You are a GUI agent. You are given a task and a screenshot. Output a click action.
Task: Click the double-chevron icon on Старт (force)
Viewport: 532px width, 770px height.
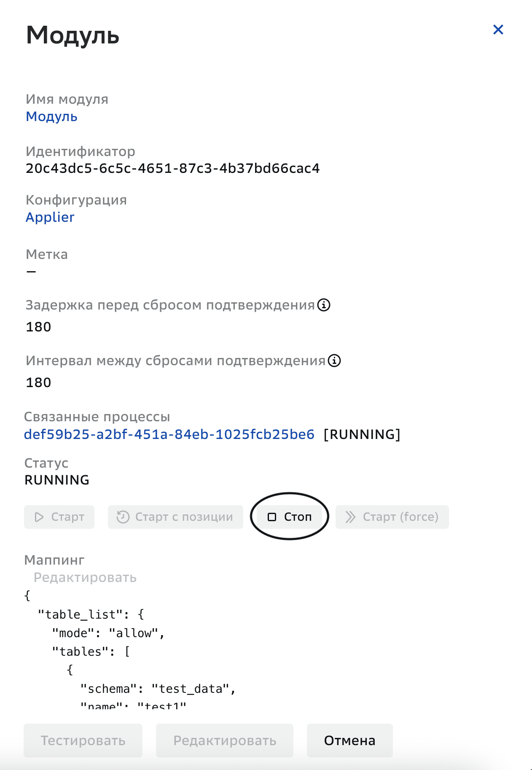click(x=351, y=517)
